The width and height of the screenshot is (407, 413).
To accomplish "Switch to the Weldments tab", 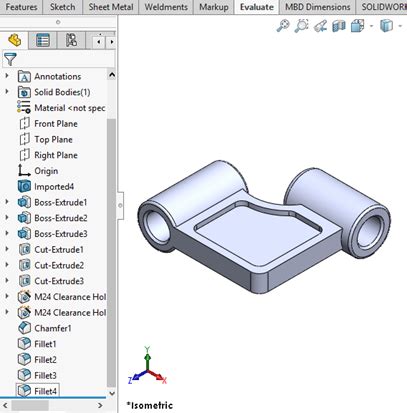I will pos(166,7).
